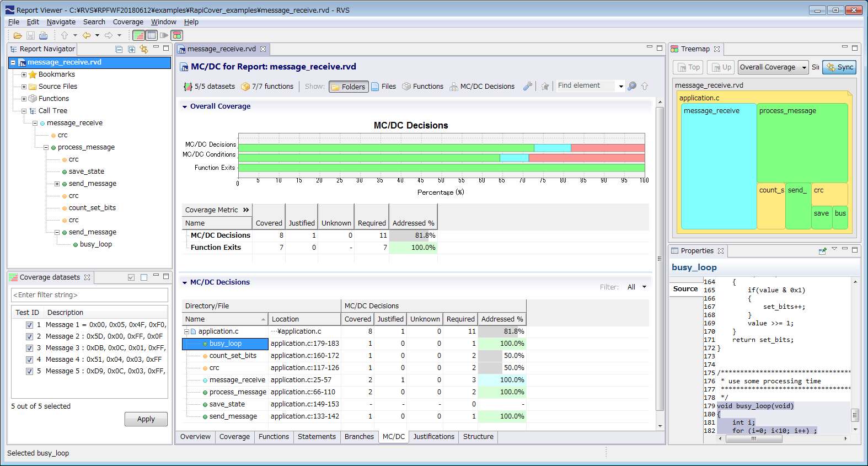Collapse the Overall Coverage section

pyautogui.click(x=185, y=106)
